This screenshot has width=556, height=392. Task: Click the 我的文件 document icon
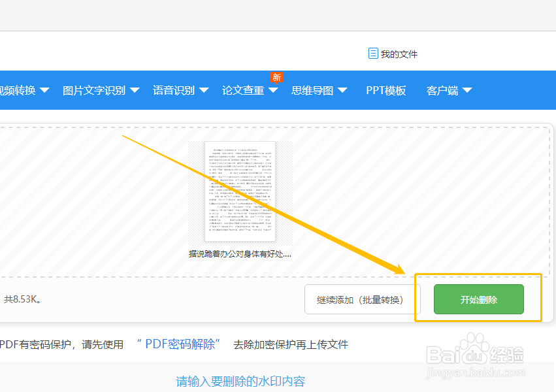point(374,54)
